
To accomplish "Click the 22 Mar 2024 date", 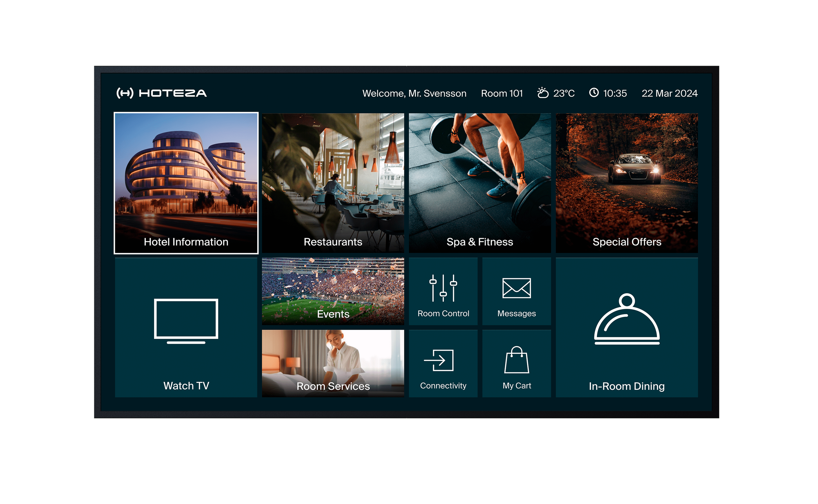I will click(x=669, y=93).
